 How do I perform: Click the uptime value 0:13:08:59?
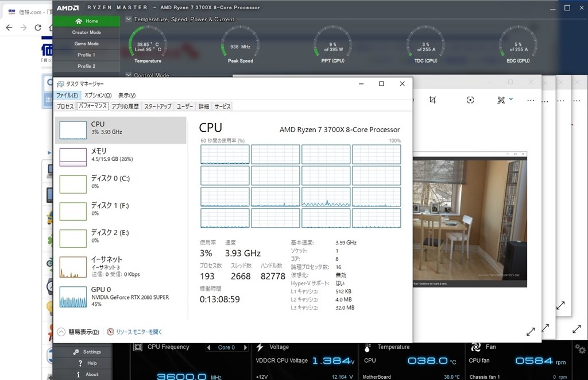coord(220,300)
